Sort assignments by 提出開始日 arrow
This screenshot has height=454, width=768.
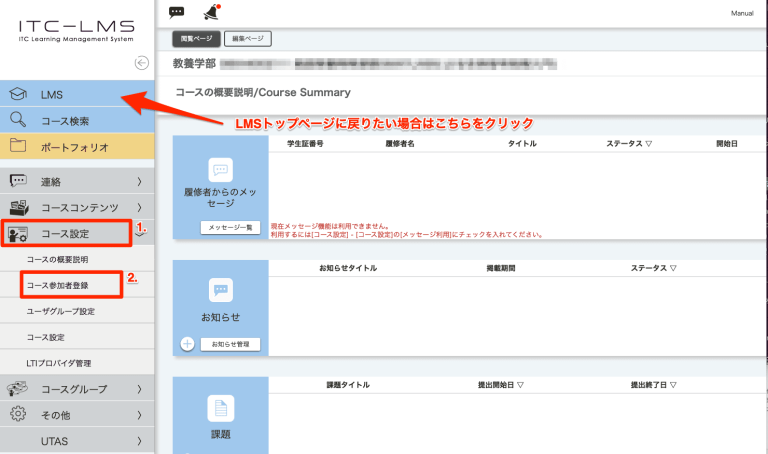coord(520,385)
